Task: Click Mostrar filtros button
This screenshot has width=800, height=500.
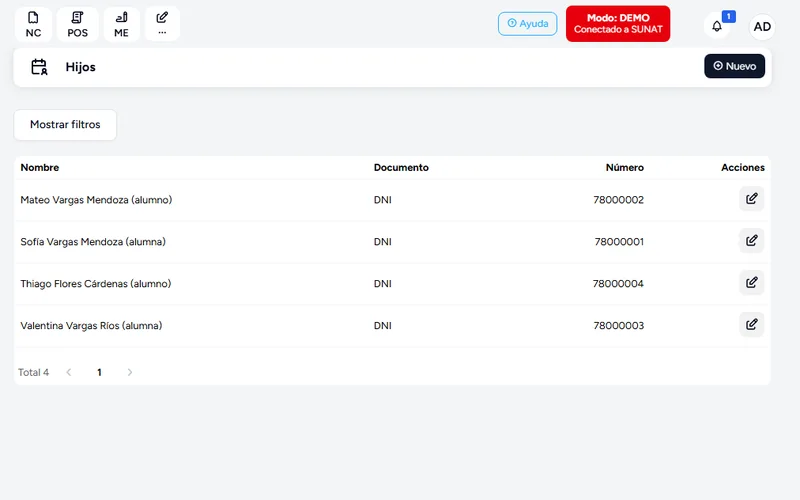Action: pos(65,124)
